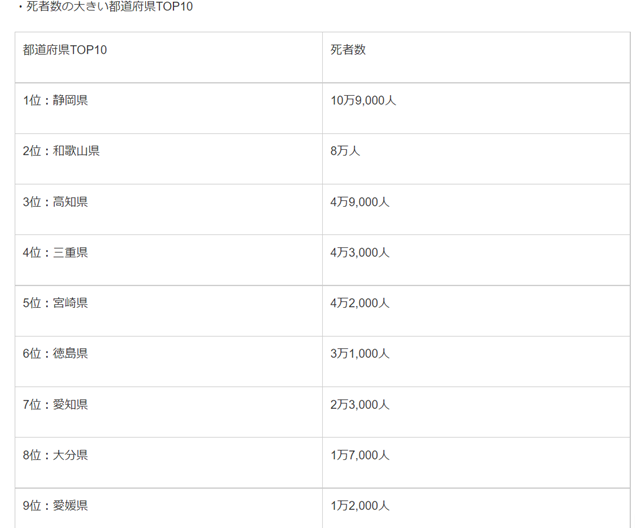Click the cell 1位：静岡県
The height and width of the screenshot is (528, 635).
[x=55, y=100]
